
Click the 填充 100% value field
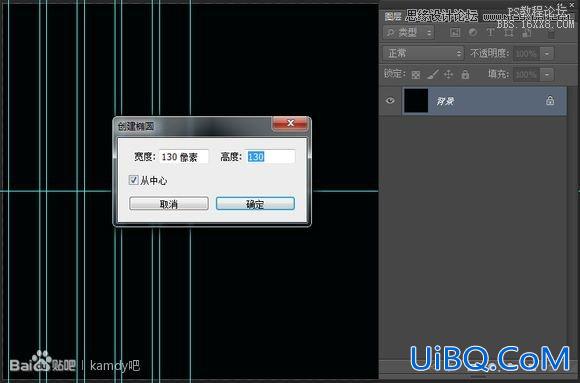tap(526, 74)
